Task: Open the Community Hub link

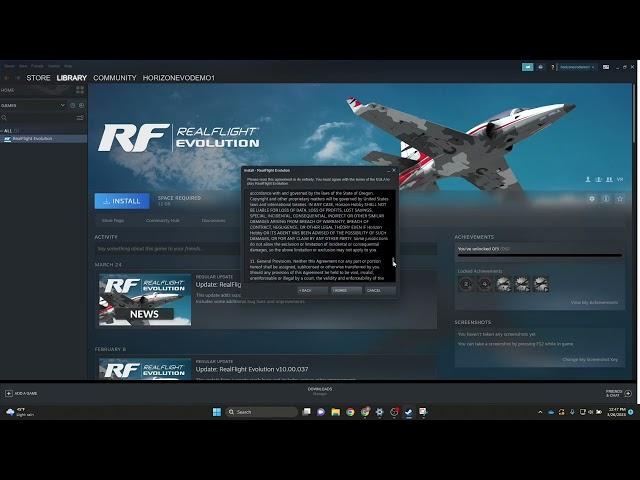Action: coord(162,220)
